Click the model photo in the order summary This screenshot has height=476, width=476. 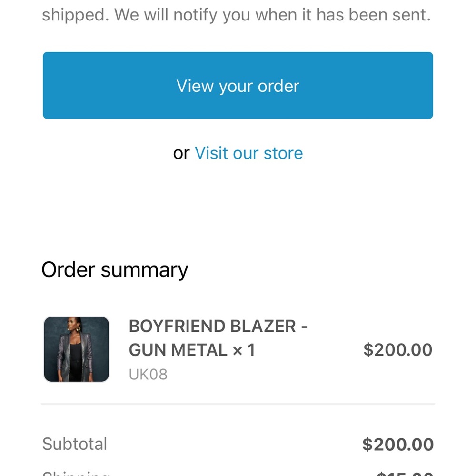coord(77,349)
